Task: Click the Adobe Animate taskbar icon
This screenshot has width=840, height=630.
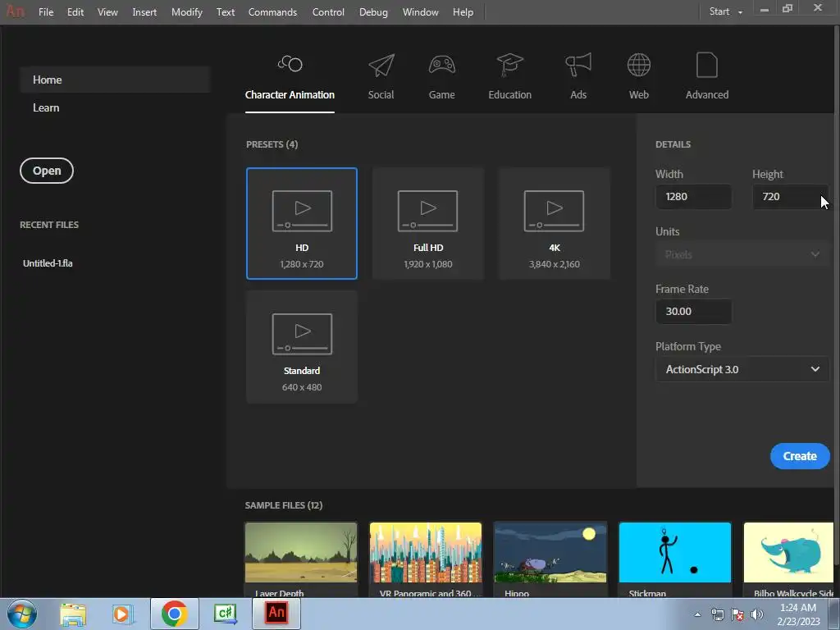Action: pos(276,614)
